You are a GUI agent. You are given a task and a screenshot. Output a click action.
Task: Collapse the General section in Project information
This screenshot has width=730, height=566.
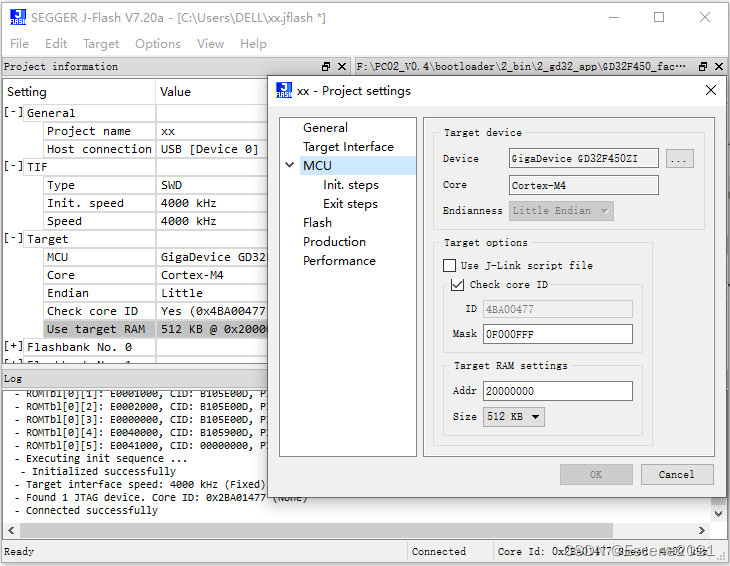click(13, 112)
